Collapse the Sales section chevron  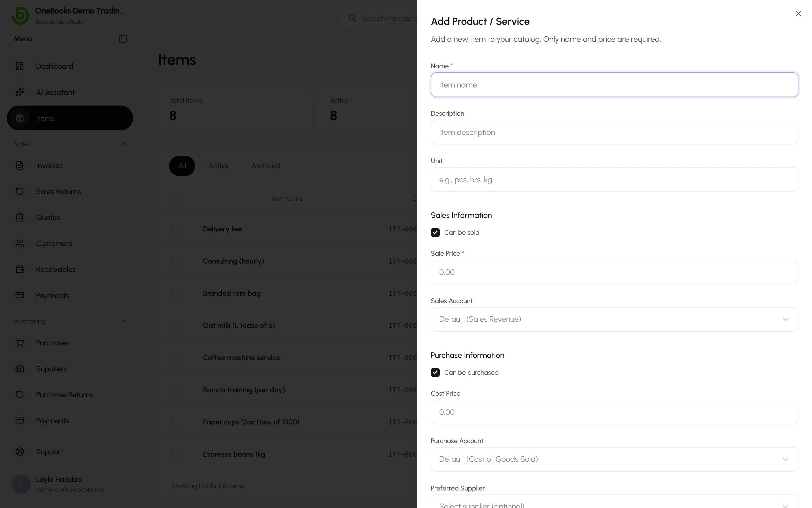coord(125,144)
